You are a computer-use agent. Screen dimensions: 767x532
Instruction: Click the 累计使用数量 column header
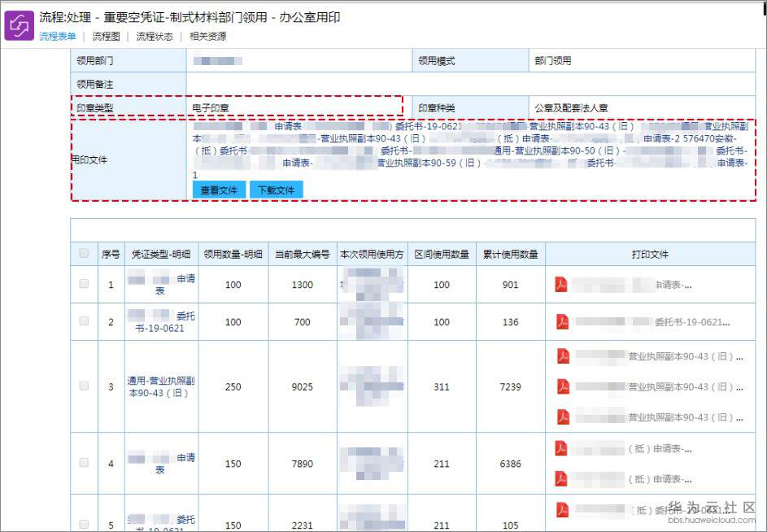(x=511, y=254)
